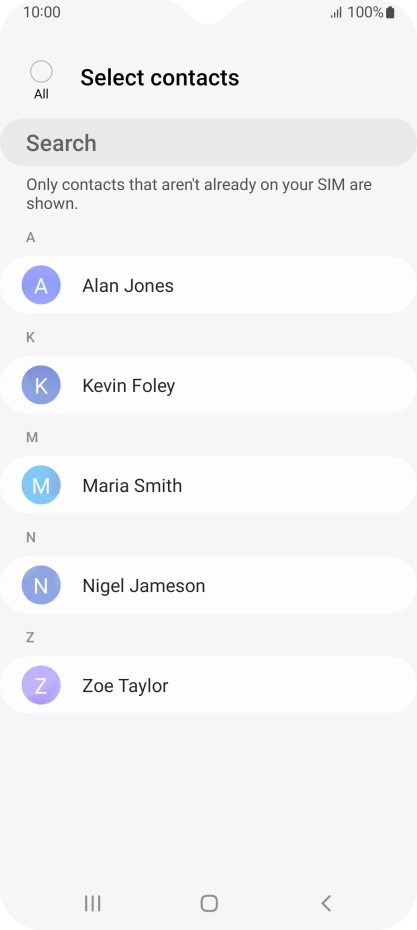This screenshot has height=930, width=417.
Task: Open recent apps from navigation bar
Action: 93,903
